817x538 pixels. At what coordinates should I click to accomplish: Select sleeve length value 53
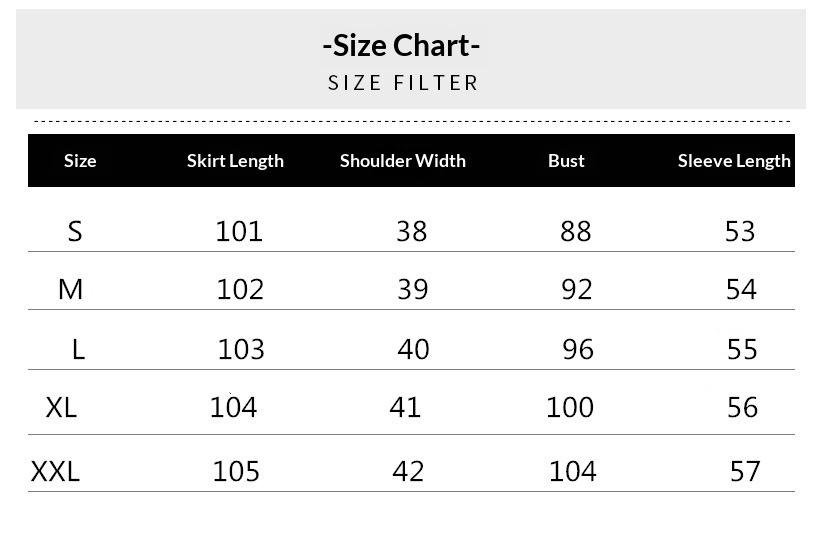(740, 232)
